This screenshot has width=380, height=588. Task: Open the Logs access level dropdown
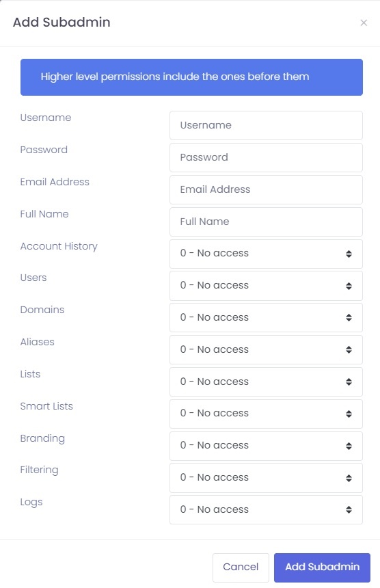pyautogui.click(x=266, y=509)
